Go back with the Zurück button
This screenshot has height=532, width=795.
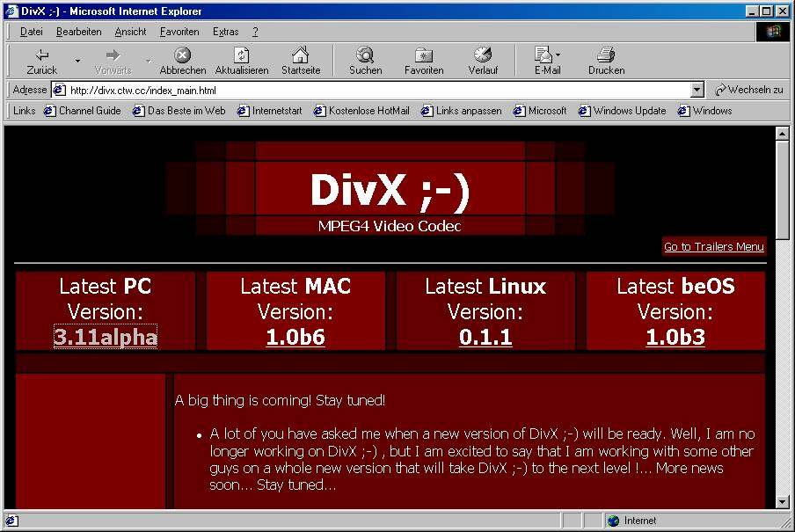click(x=41, y=61)
